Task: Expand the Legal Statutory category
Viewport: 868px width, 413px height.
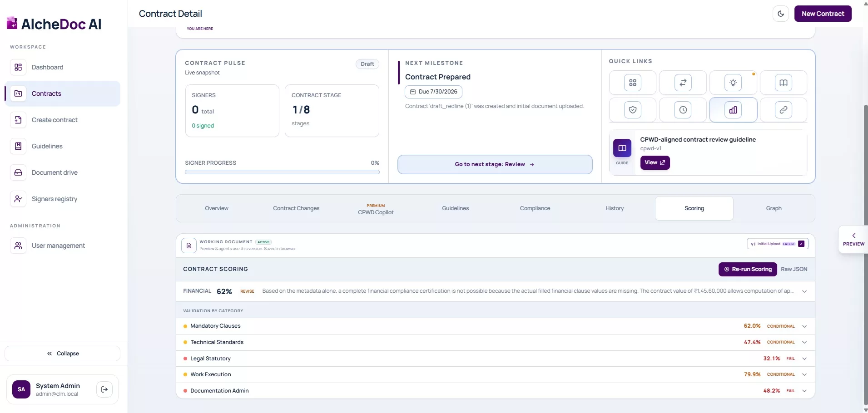Action: tap(804, 359)
